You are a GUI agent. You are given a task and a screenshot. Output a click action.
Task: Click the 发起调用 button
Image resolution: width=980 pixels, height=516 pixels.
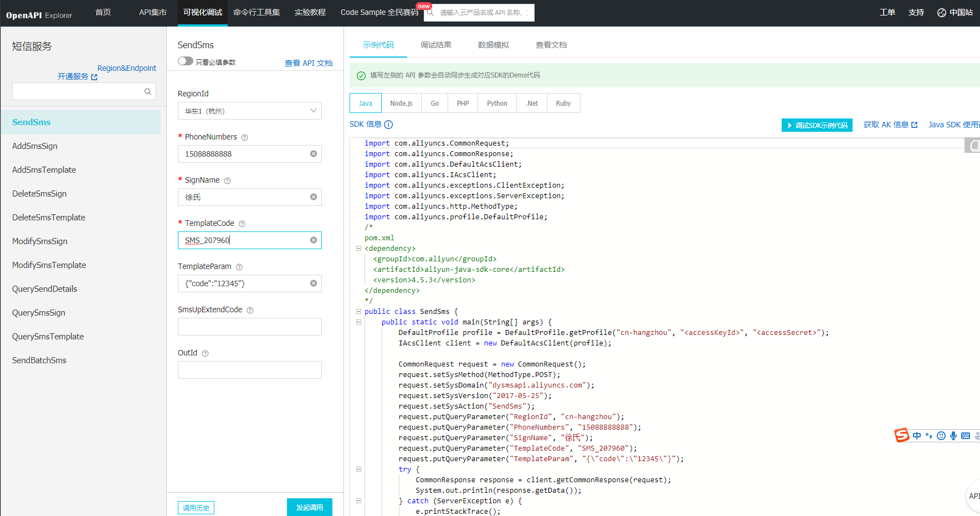(x=310, y=507)
